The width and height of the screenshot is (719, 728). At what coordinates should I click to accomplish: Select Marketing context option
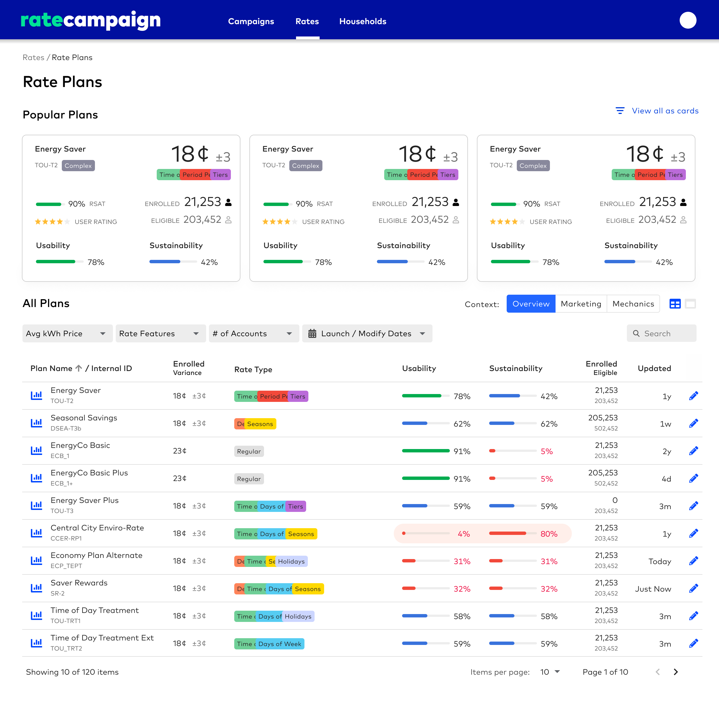pyautogui.click(x=581, y=304)
